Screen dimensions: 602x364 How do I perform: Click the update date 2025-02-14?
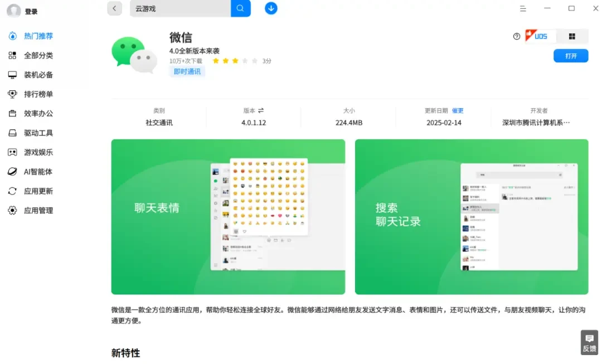coord(444,123)
